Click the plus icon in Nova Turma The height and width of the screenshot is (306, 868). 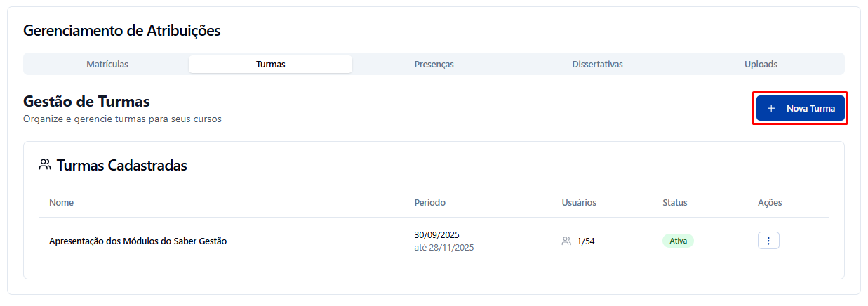771,109
